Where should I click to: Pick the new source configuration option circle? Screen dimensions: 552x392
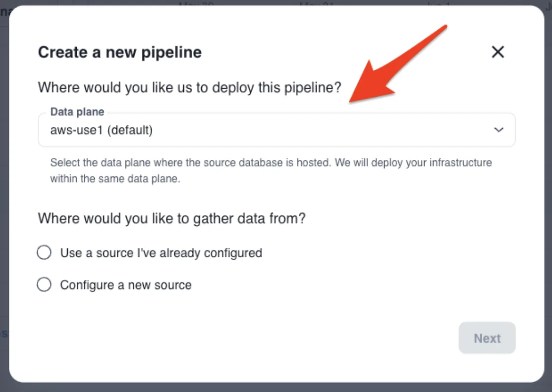pos(44,285)
